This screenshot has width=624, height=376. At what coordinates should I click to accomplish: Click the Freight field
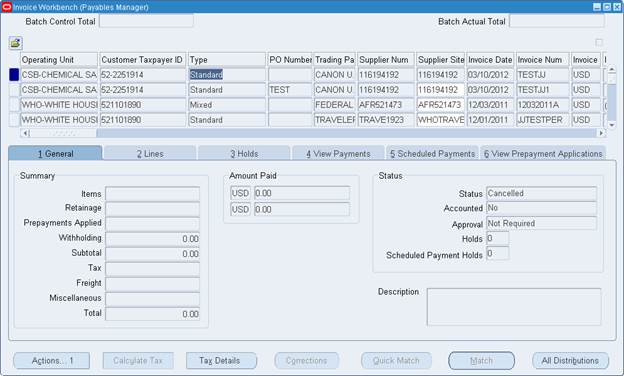pyautogui.click(x=152, y=284)
